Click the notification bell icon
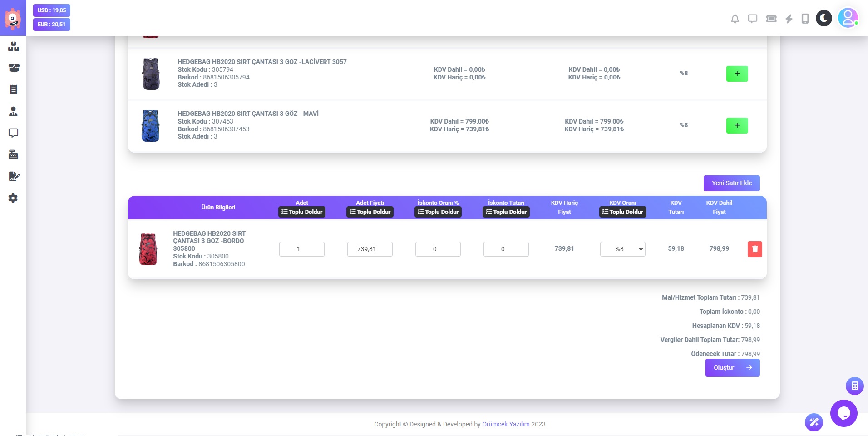This screenshot has height=436, width=868. pos(735,19)
